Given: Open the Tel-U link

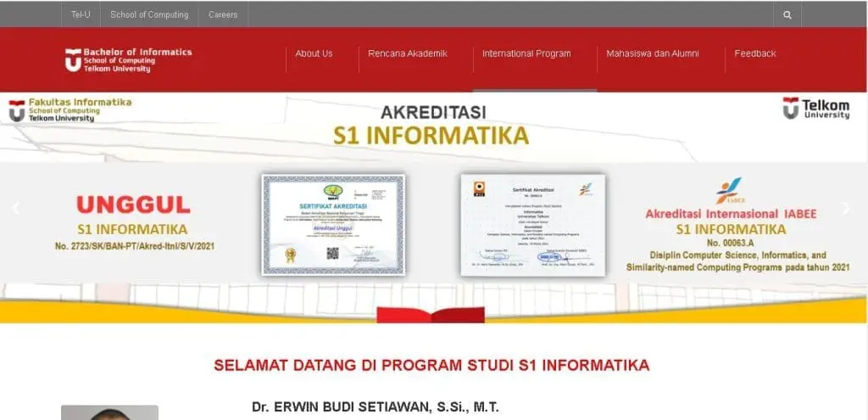Looking at the screenshot, I should [x=81, y=15].
